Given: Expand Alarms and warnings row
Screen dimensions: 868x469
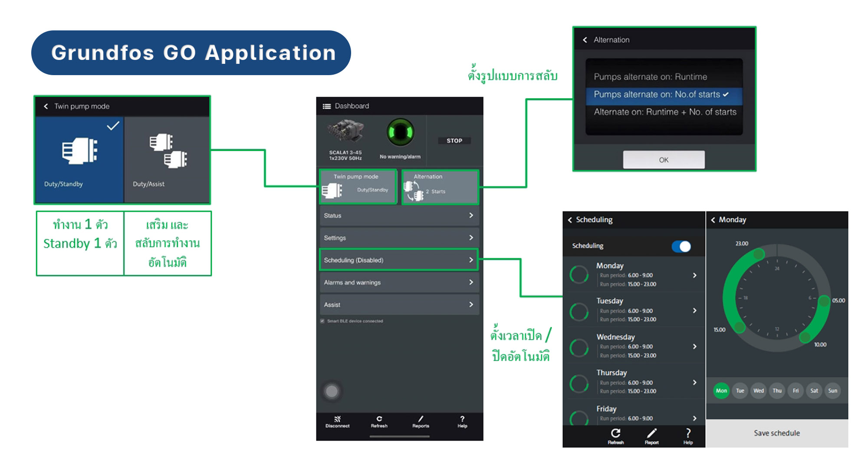Looking at the screenshot, I should tap(399, 282).
